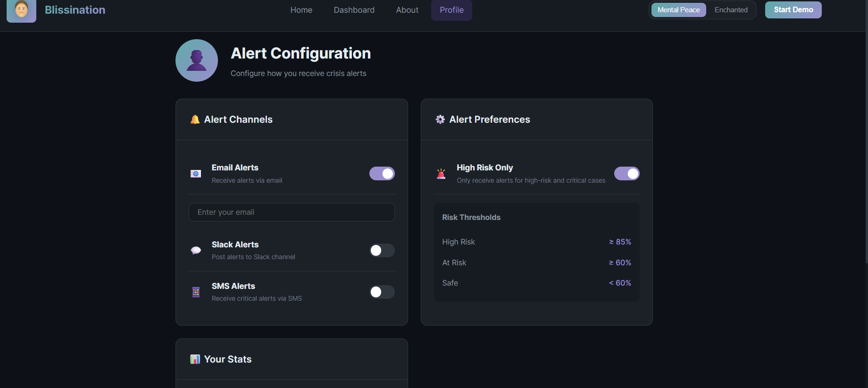Click the Slack Alerts speech bubble icon
The height and width of the screenshot is (388, 868).
click(x=196, y=251)
